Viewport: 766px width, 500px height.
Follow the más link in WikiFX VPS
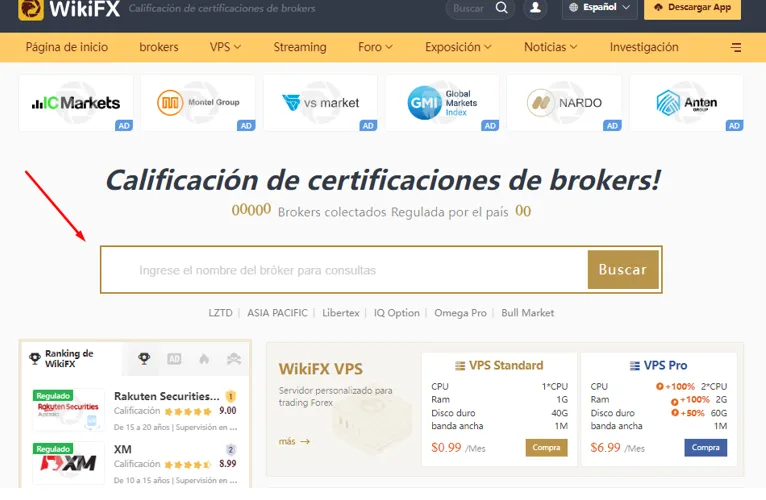point(294,441)
